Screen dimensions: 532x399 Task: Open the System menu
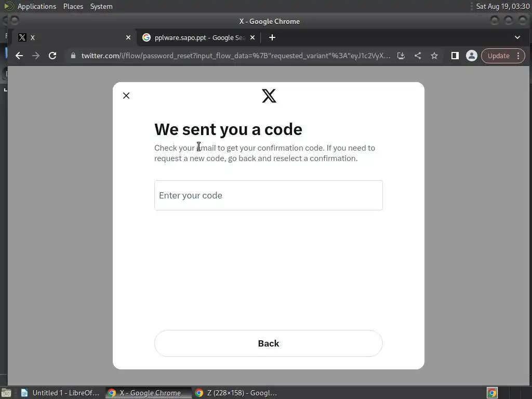(101, 6)
